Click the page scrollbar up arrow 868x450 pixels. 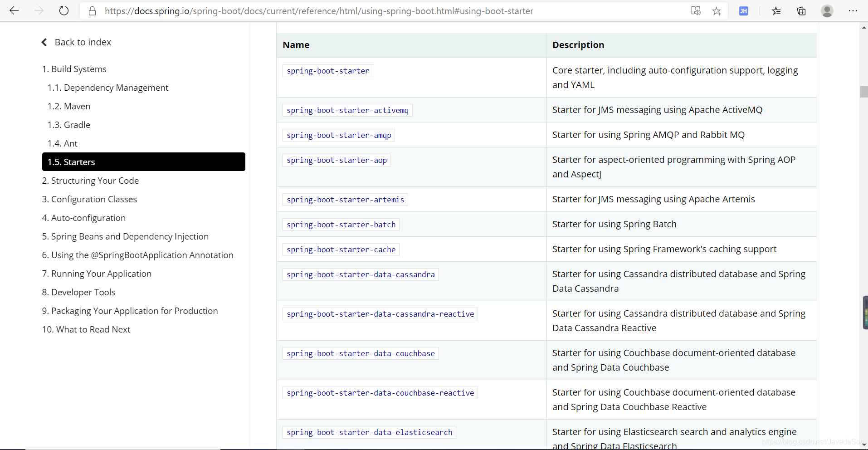(x=864, y=27)
